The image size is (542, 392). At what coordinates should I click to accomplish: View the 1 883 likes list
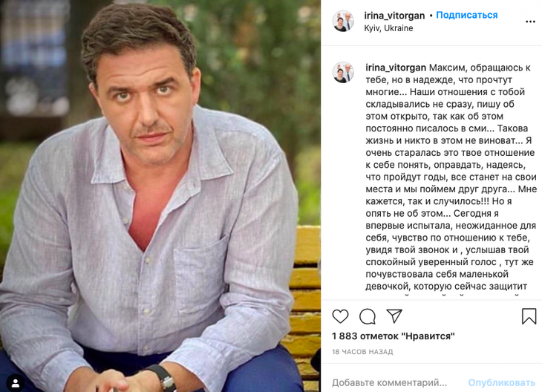pyautogui.click(x=394, y=336)
